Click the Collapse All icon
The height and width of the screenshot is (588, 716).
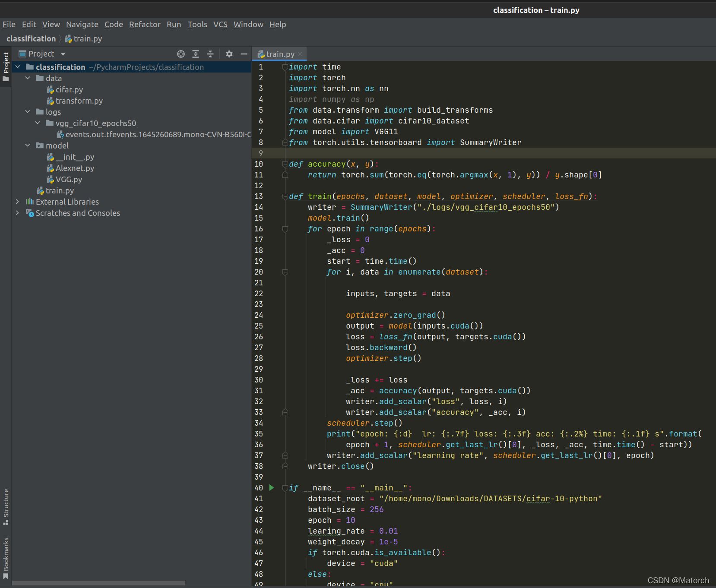click(210, 54)
